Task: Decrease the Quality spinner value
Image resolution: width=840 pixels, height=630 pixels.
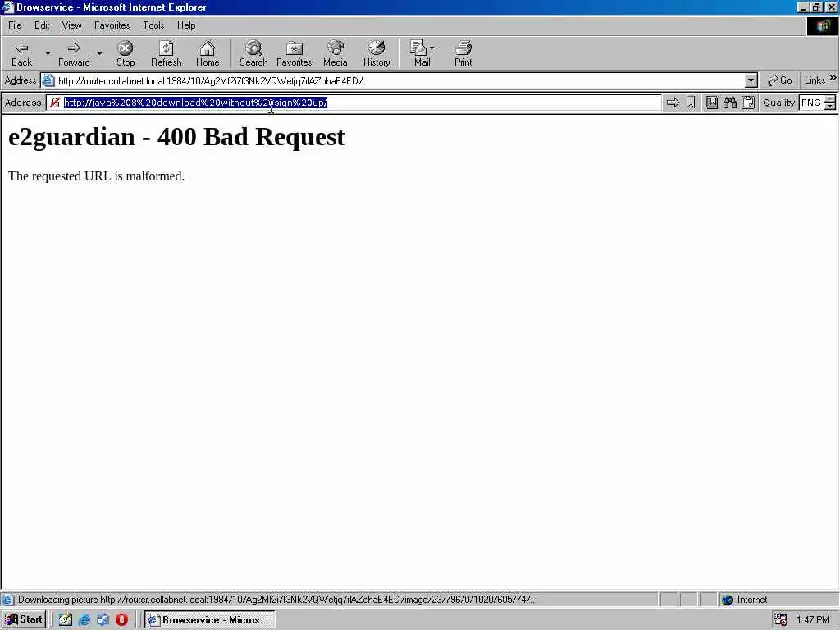Action: tap(830, 106)
